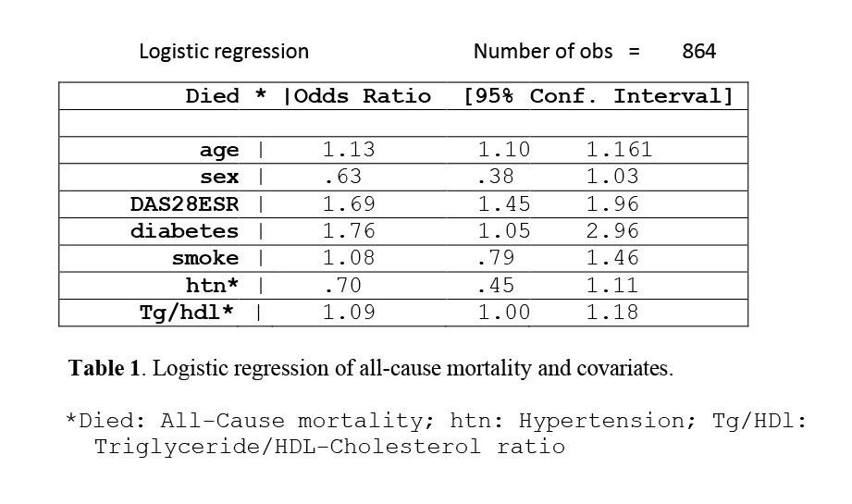852x504 pixels.
Task: Click the "diabetes" row label
Action: pos(184,231)
